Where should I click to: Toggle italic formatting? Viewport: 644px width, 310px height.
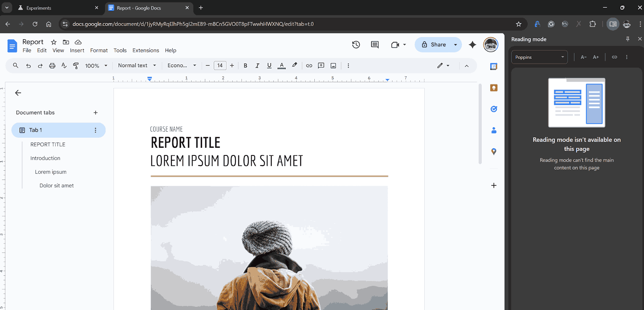coord(257,66)
